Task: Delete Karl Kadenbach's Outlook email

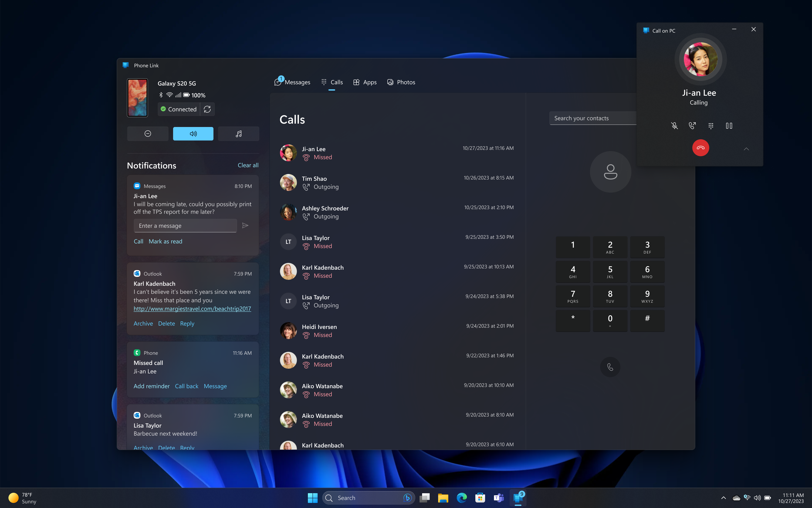Action: (x=166, y=324)
